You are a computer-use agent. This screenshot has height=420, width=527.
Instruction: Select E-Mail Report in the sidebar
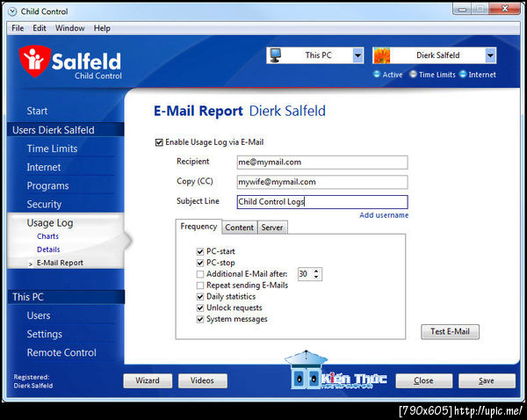[60, 263]
